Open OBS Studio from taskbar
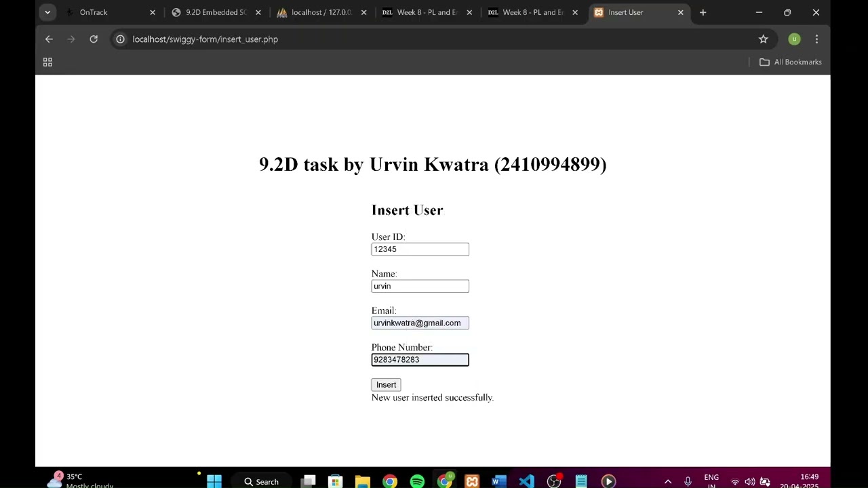This screenshot has height=488, width=868. tap(554, 481)
